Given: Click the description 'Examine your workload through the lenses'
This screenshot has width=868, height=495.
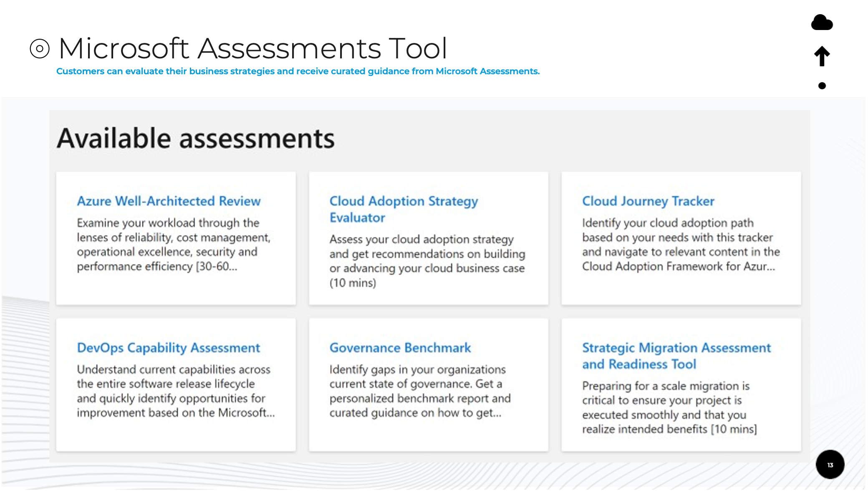Looking at the screenshot, I should (x=174, y=245).
